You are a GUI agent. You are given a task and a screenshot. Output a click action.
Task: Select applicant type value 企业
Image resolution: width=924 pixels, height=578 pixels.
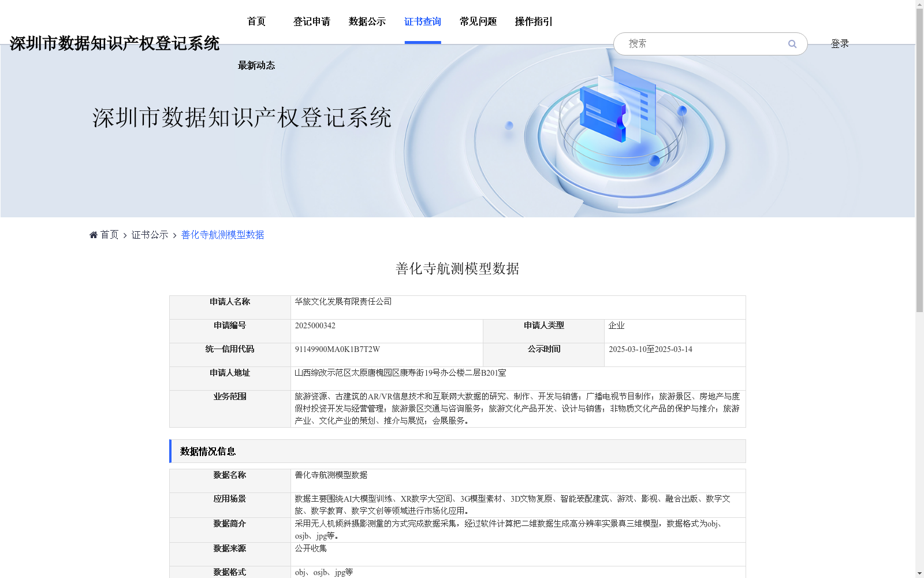click(x=617, y=325)
